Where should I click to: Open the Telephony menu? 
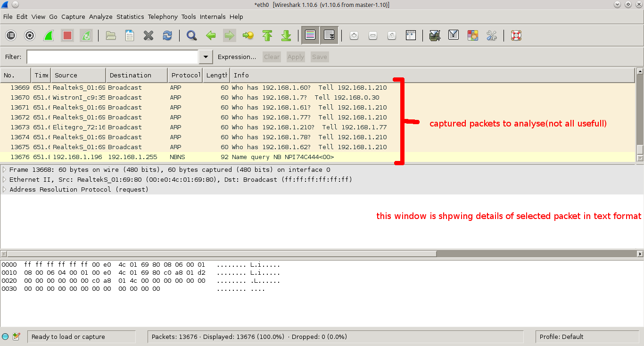[x=163, y=17]
